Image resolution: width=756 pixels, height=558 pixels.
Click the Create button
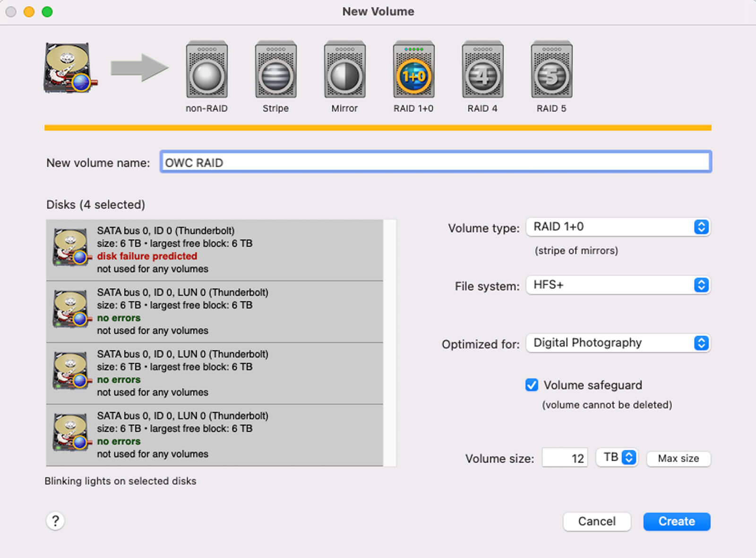676,521
